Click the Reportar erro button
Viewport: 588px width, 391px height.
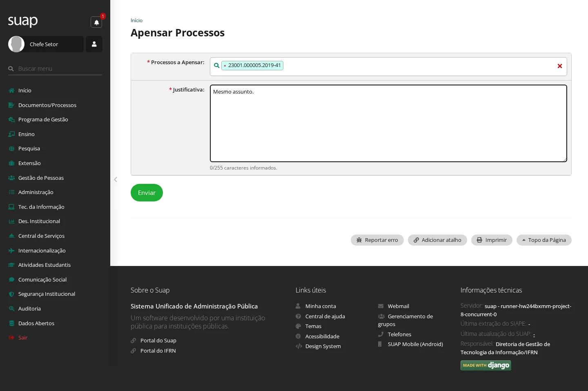click(377, 240)
